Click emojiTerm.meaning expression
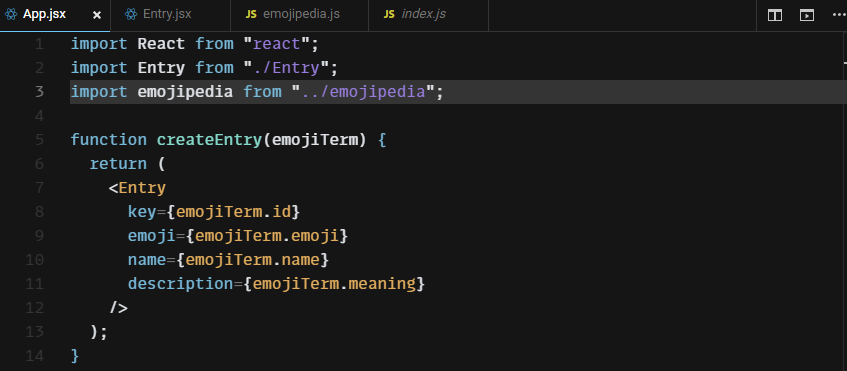 (x=333, y=284)
